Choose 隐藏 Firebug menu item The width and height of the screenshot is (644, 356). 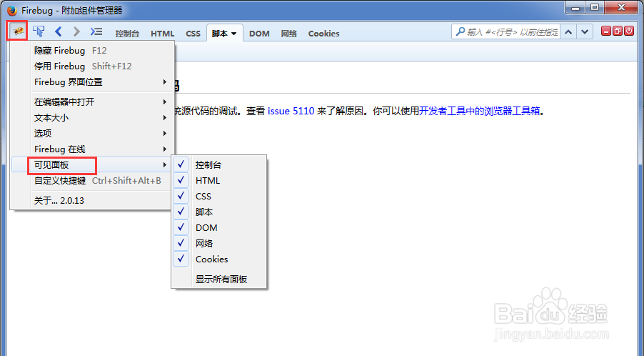click(x=91, y=50)
